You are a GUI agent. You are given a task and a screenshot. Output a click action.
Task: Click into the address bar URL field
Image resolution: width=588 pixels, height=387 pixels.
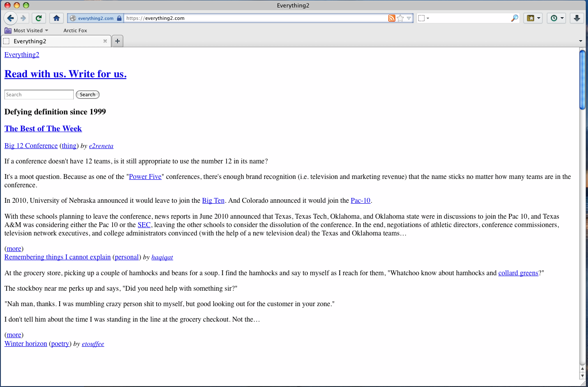pos(255,18)
